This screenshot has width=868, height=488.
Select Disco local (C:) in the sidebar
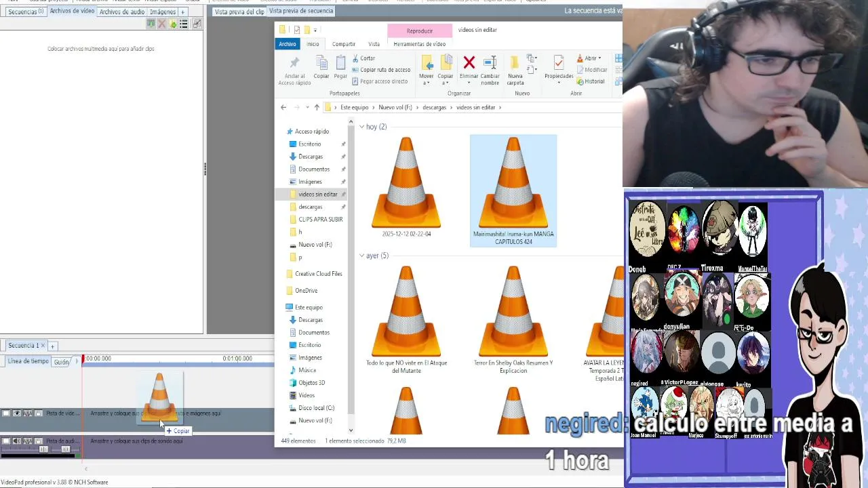pos(311,408)
